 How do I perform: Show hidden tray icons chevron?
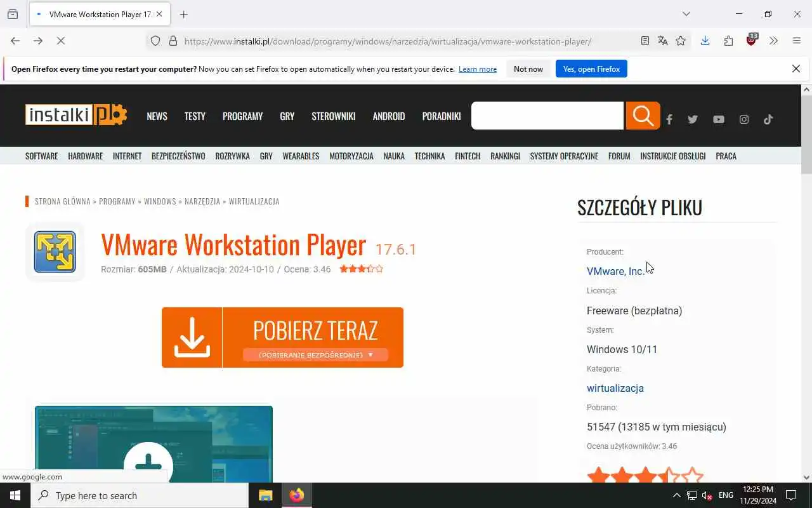[676, 495]
